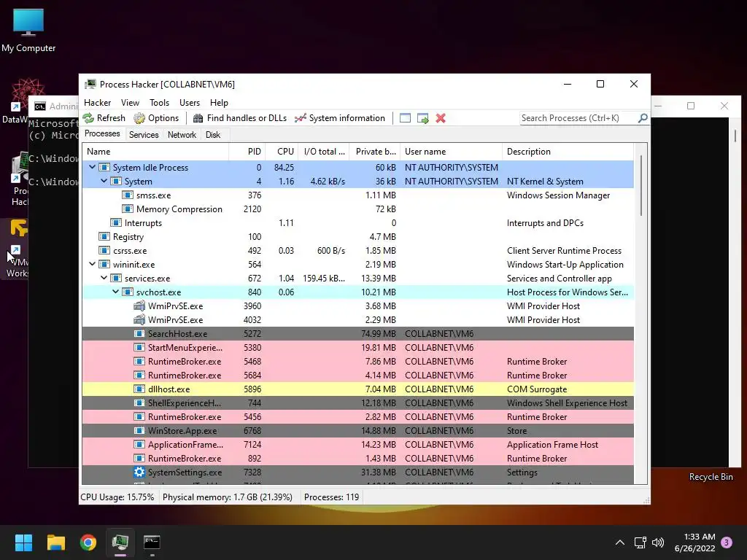Click the red X terminate icon
Screen dimensions: 747x560
tap(441, 118)
